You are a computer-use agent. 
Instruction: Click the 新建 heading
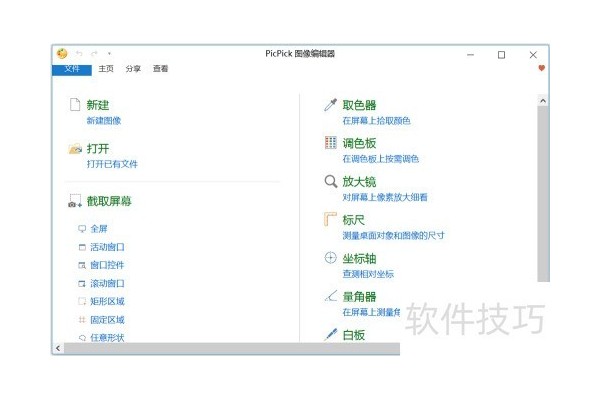point(98,105)
